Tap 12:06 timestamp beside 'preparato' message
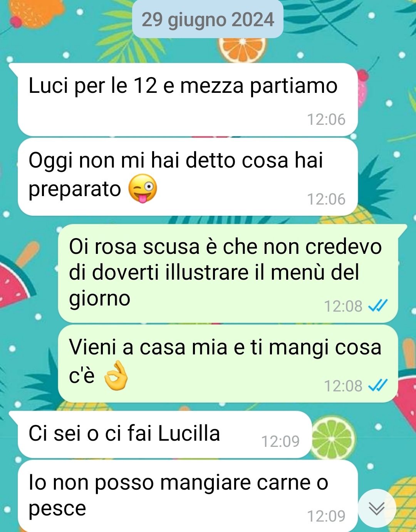 pyautogui.click(x=326, y=199)
